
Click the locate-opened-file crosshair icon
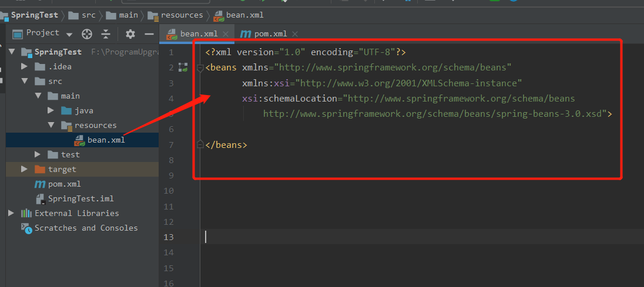pyautogui.click(x=86, y=34)
